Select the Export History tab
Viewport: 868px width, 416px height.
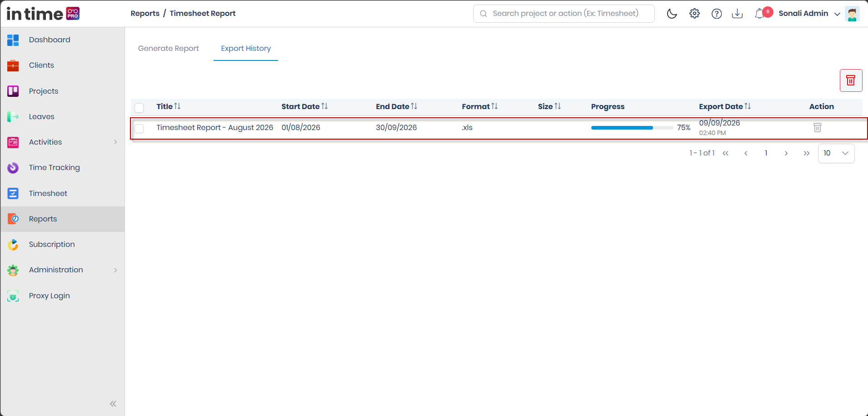pos(246,48)
